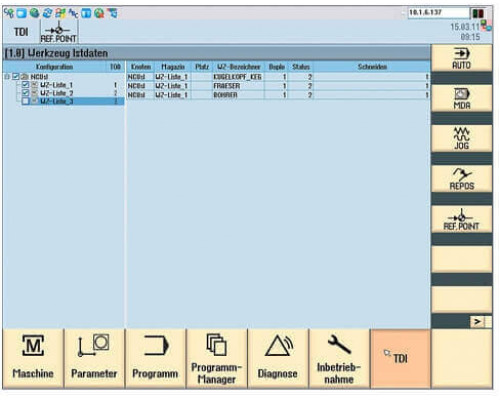Click the blue square 'T' icon in top toolbar
Viewport: 500px width, 400px height.
[x=86, y=13]
